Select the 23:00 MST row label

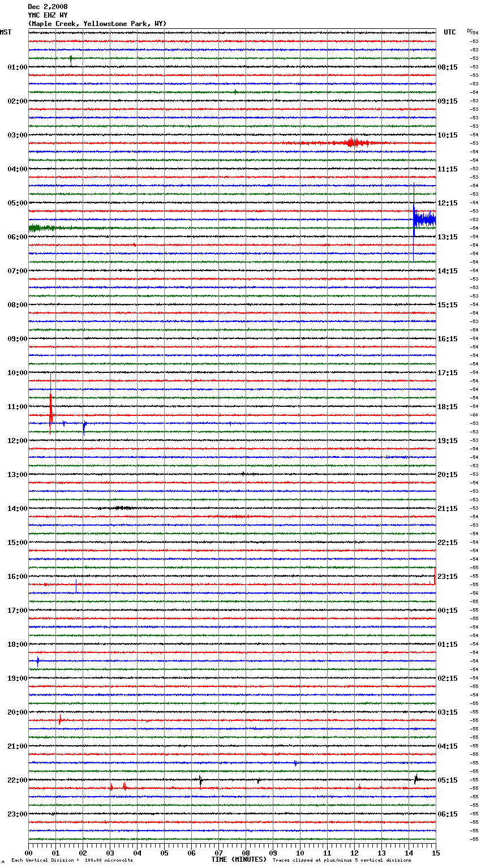(x=17, y=814)
